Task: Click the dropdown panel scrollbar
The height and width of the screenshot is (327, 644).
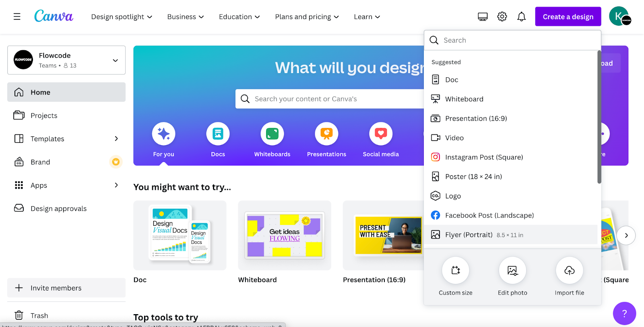Action: click(599, 117)
